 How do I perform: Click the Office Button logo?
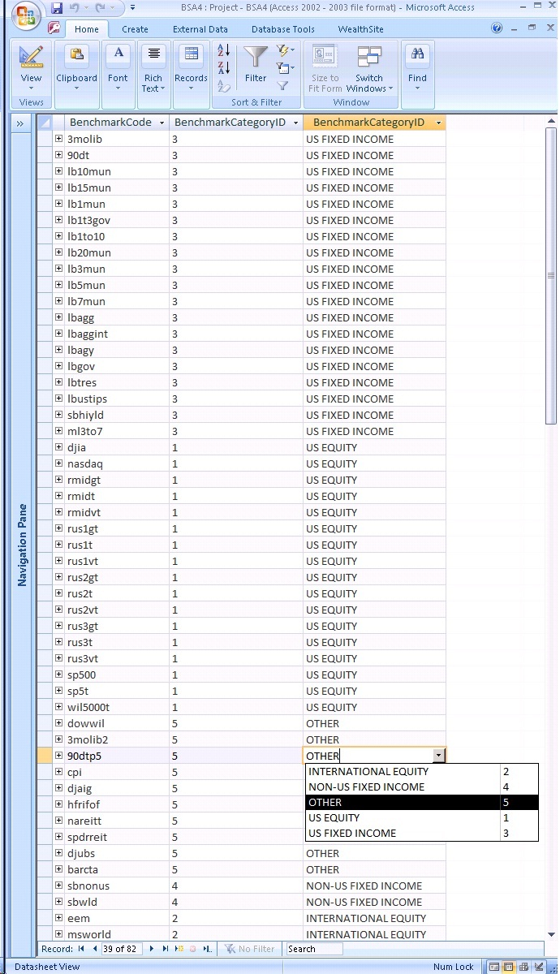[x=25, y=16]
